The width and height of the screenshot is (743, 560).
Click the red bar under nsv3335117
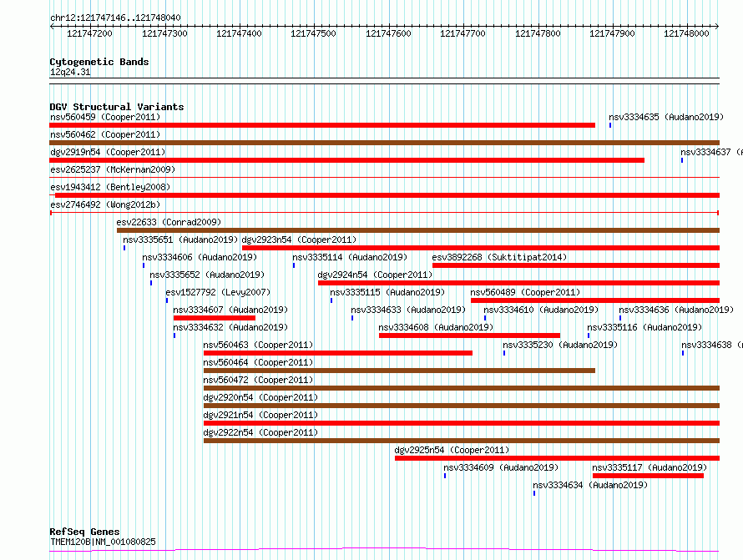[x=648, y=476]
